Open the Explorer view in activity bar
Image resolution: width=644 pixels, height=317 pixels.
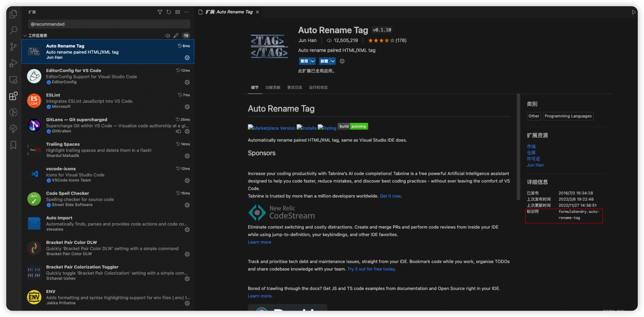point(13,14)
